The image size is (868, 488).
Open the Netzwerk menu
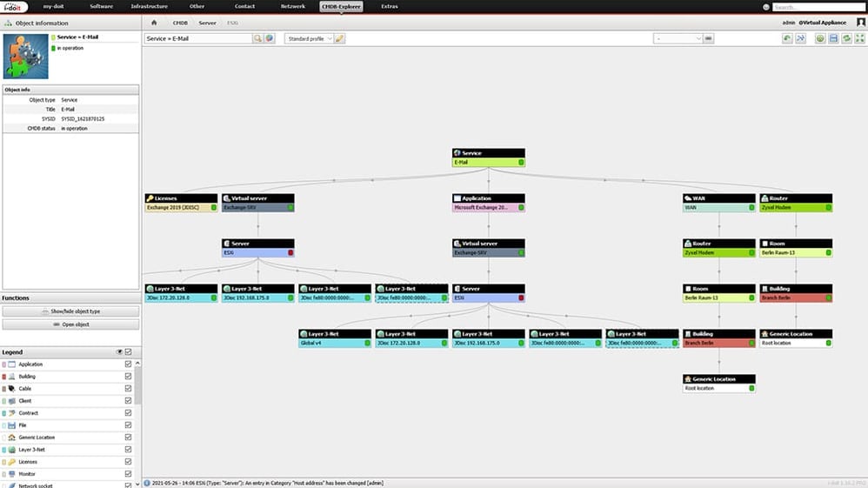pos(293,7)
